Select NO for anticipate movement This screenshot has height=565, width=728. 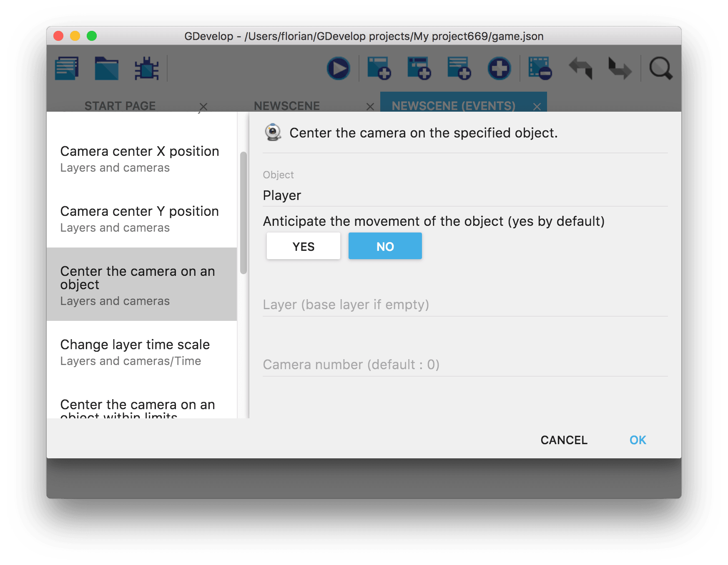[x=385, y=246]
